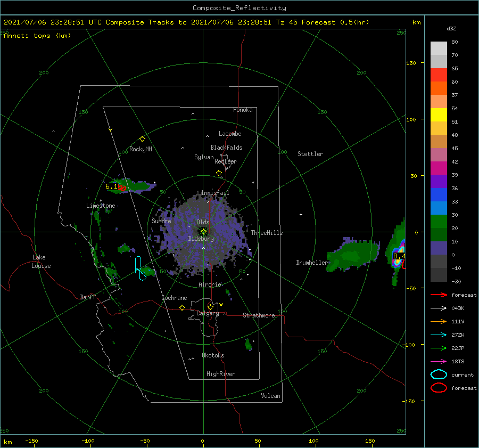Click the blue 36 dBZ color swatch
This screenshot has height=448, width=479.
tap(439, 194)
